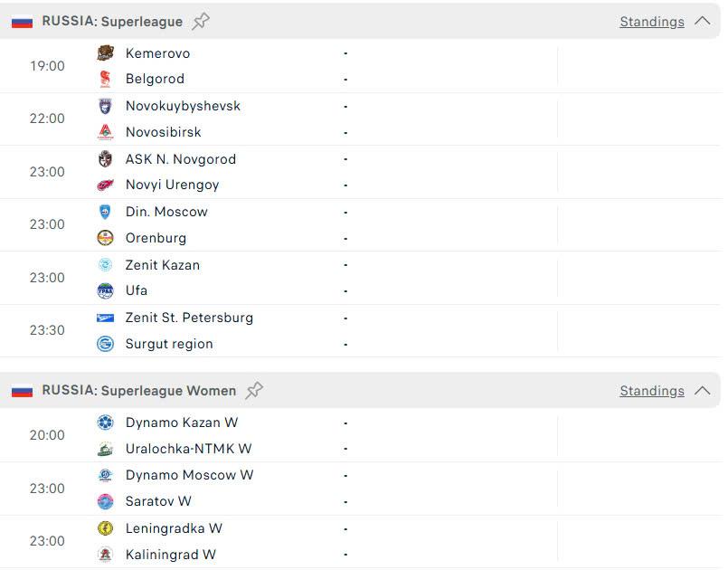Click the Russia flag beside Superleague Women
This screenshot has width=728, height=570.
tap(23, 391)
